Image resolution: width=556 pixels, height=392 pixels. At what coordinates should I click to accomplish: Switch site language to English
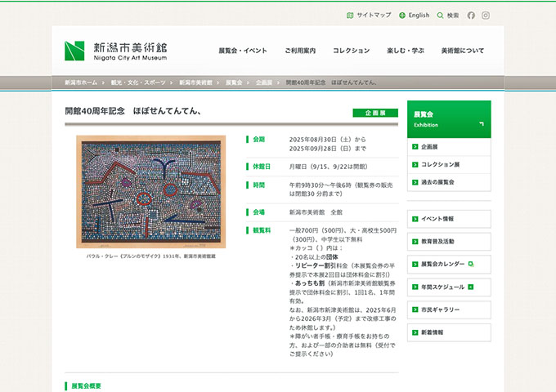[415, 16]
